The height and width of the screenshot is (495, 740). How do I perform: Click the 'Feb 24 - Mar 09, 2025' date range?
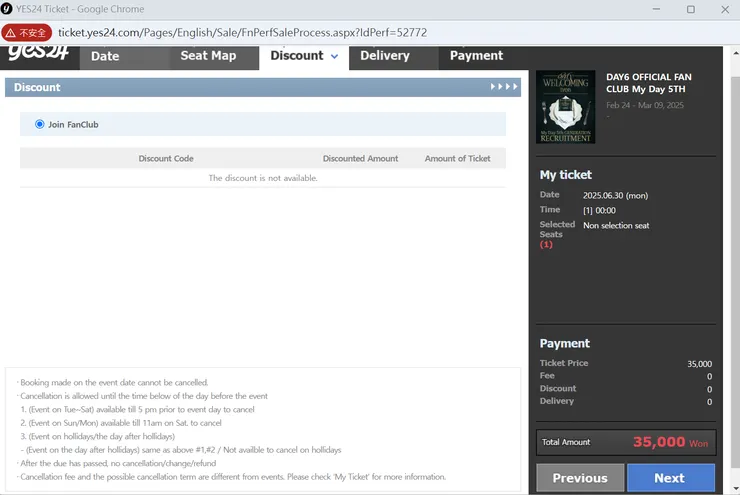(645, 105)
